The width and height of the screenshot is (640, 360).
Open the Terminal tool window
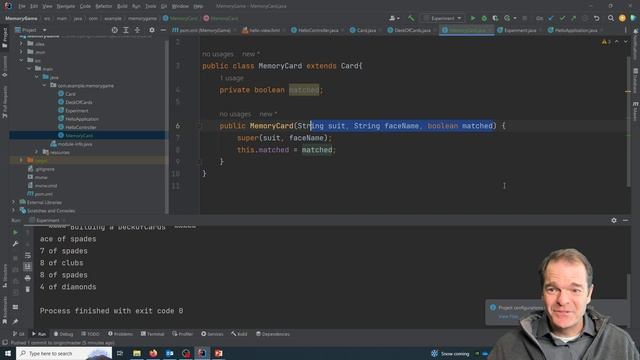152,334
